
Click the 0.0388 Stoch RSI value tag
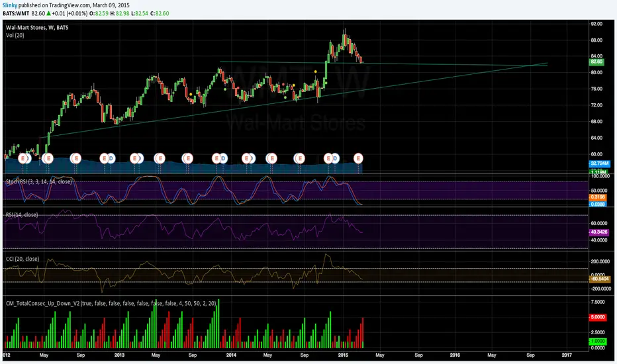(x=598, y=205)
